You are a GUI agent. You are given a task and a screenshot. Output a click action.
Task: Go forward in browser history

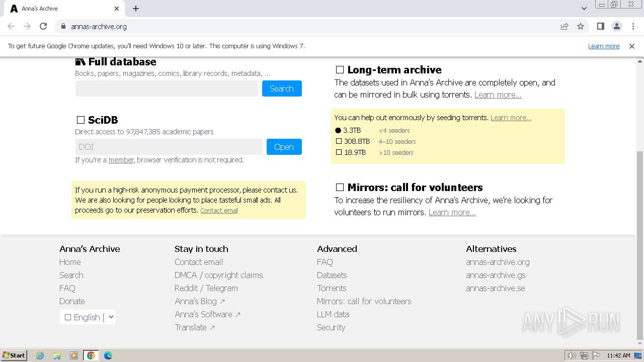[x=27, y=26]
